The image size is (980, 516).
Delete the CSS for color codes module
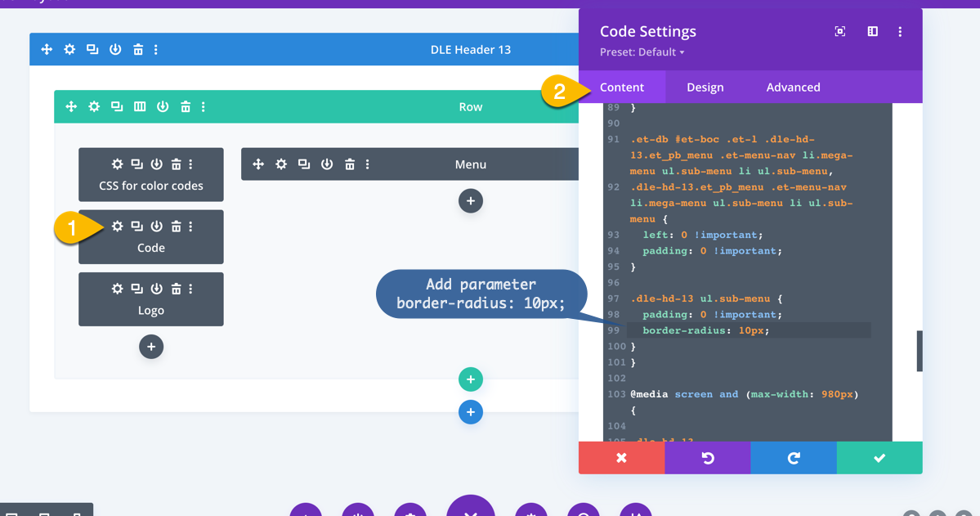point(177,164)
